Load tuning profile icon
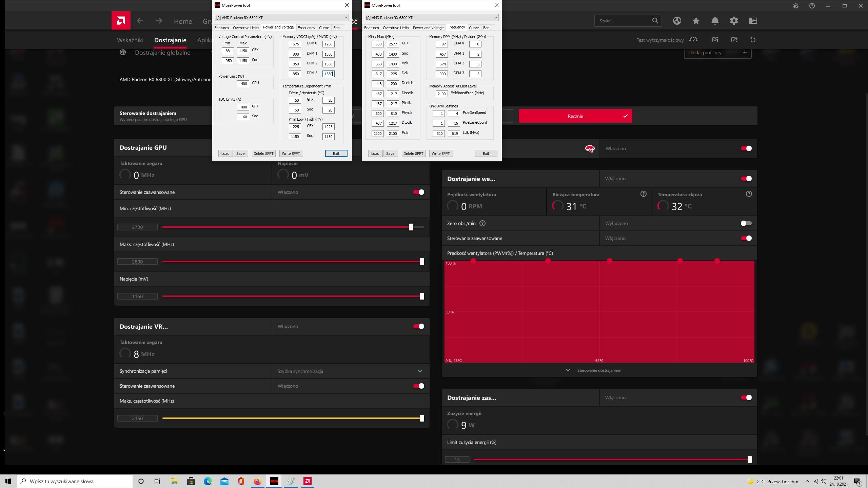 (x=715, y=40)
